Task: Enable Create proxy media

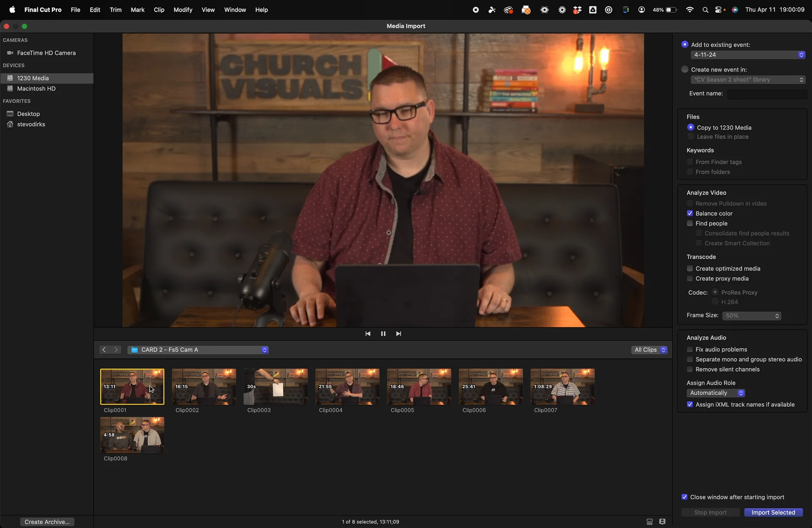Action: pyautogui.click(x=690, y=279)
